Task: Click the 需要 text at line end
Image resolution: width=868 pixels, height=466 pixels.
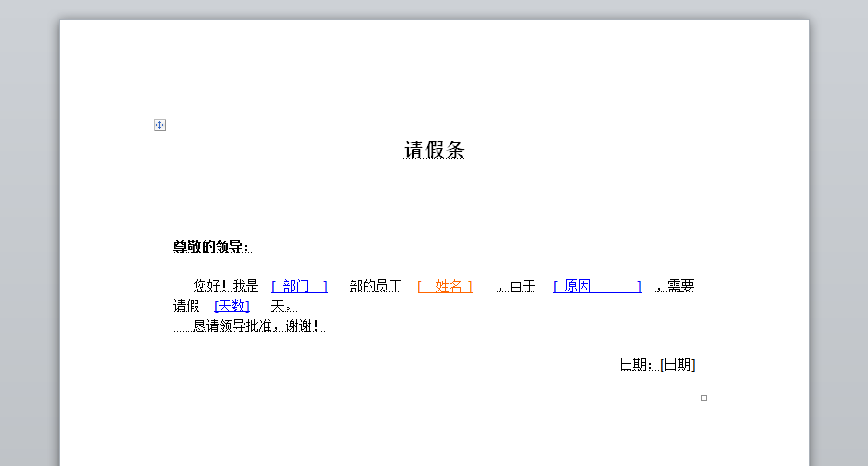Action: click(680, 287)
